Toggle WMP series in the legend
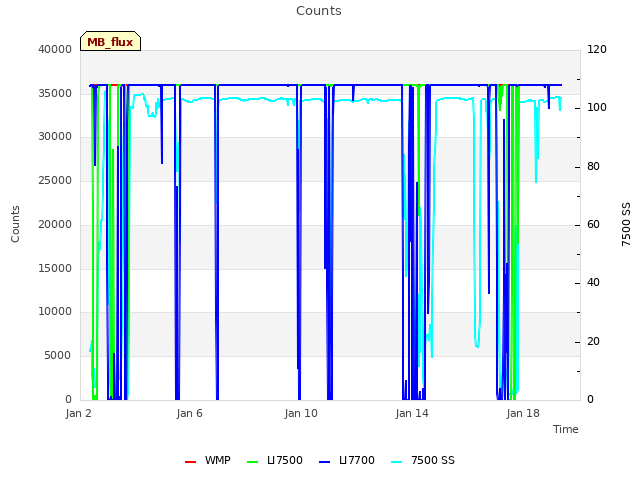This screenshot has height=480, width=640. coord(207,460)
